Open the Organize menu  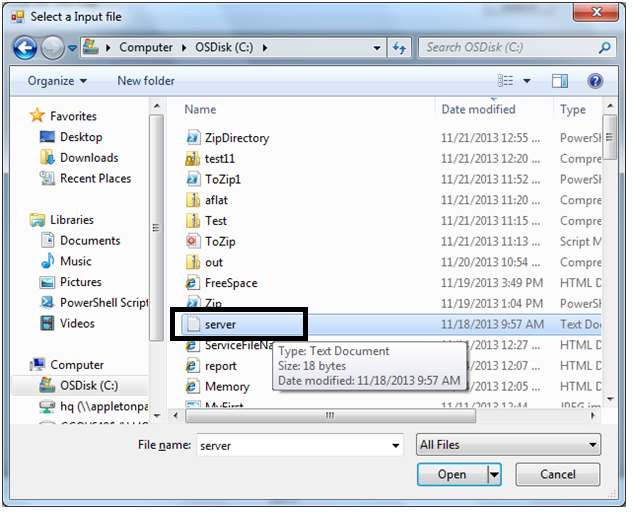pos(57,81)
